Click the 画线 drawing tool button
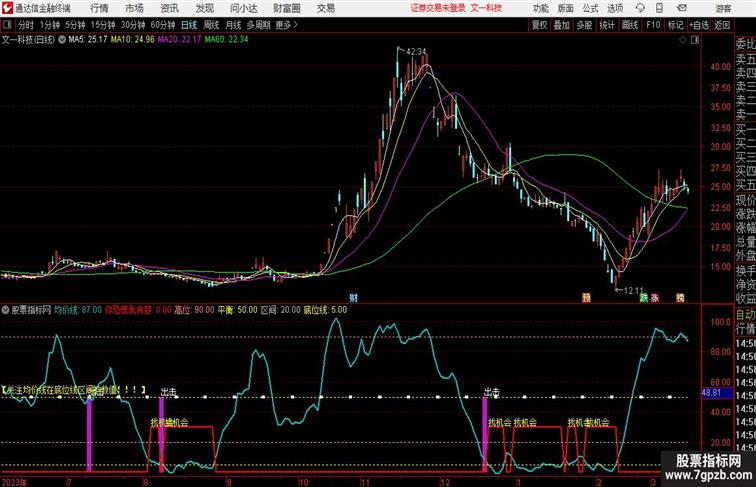 point(630,25)
